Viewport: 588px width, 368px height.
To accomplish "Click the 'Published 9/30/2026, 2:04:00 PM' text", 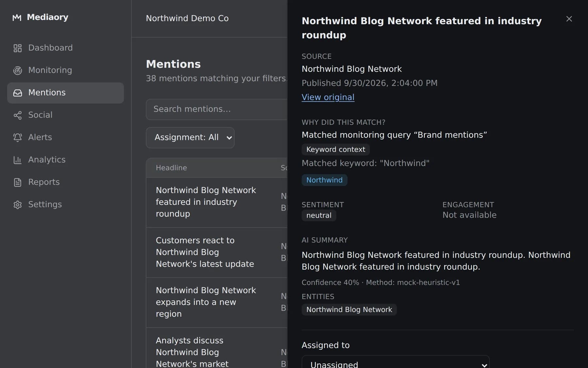I will point(369,83).
